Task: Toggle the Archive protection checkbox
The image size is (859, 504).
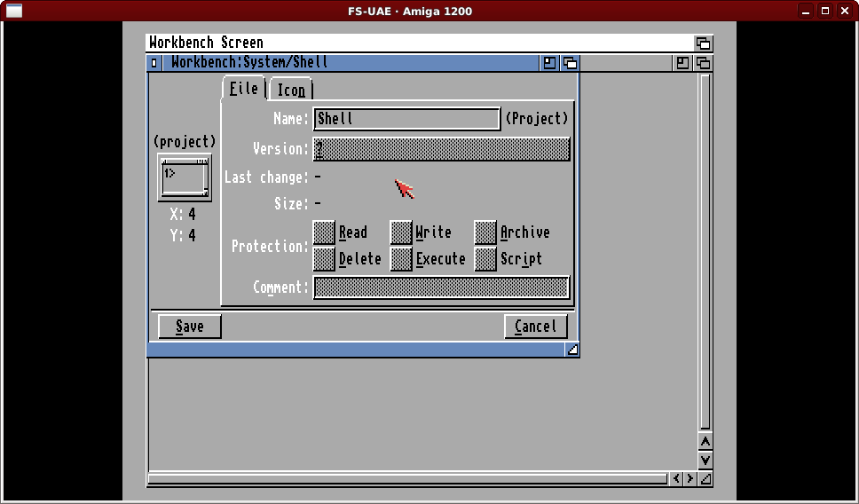Action: point(485,232)
